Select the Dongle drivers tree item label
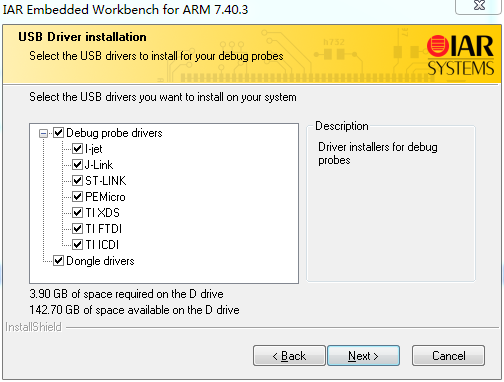Screen dimensions: 504x382 pyautogui.click(x=100, y=261)
